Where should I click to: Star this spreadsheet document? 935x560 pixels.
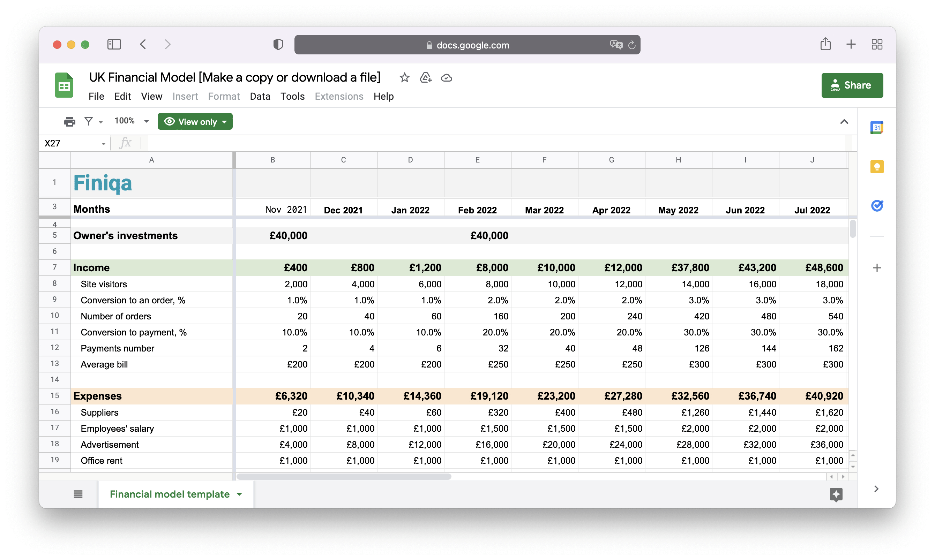coord(404,78)
